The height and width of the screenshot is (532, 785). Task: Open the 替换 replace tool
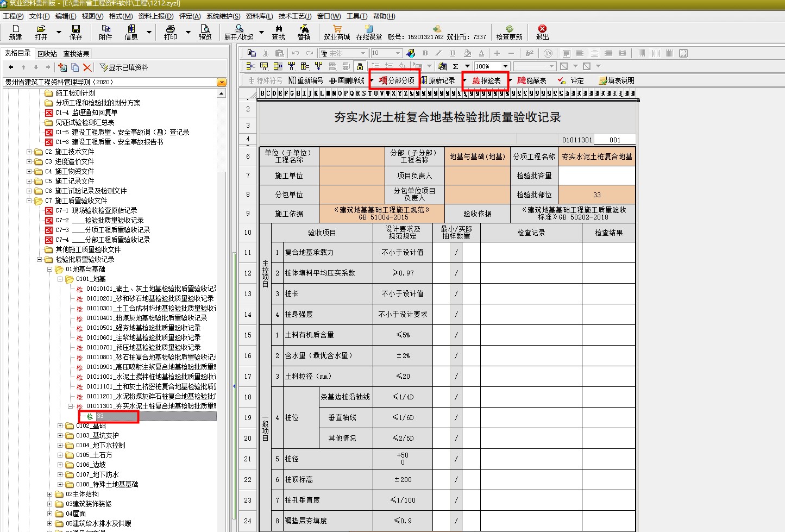(304, 33)
